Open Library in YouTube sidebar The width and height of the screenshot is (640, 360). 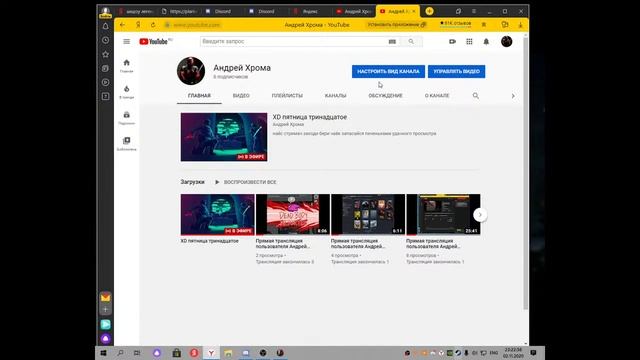coord(127,144)
